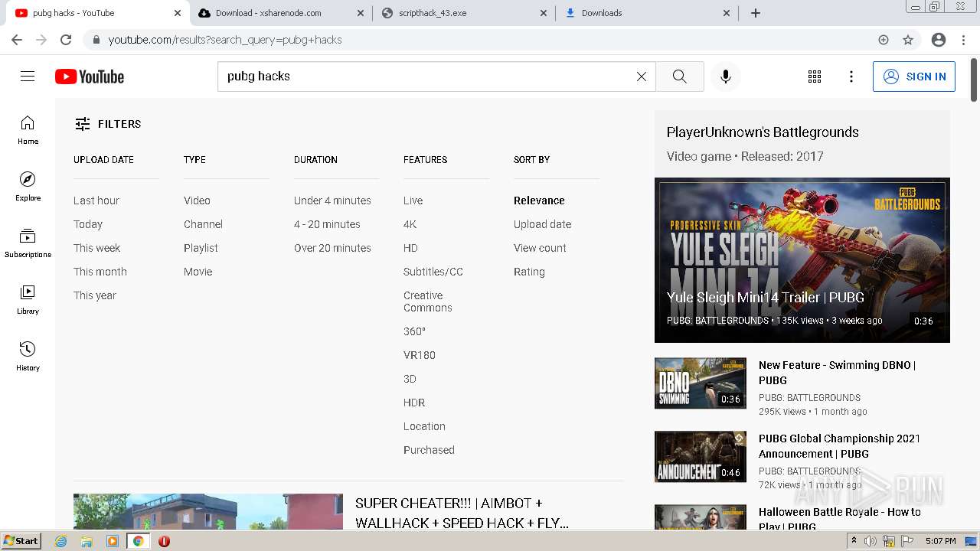Screen dimensions: 980x551
Task: Filter uploads by Today
Action: tap(88, 224)
